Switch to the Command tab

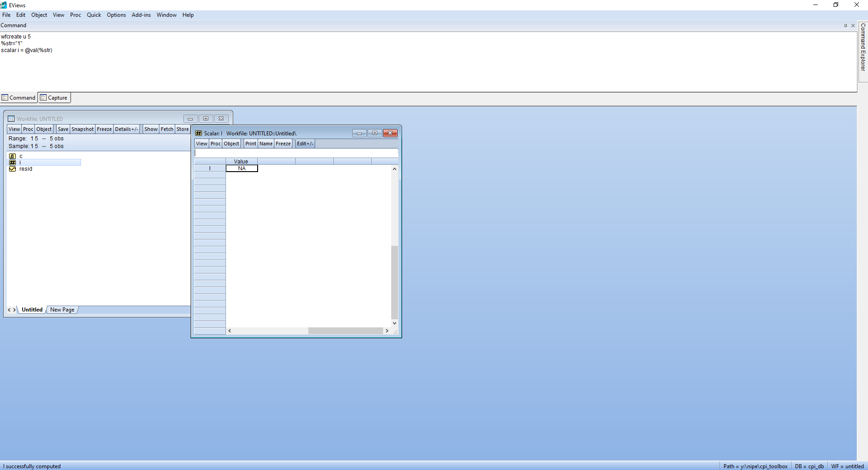point(19,98)
